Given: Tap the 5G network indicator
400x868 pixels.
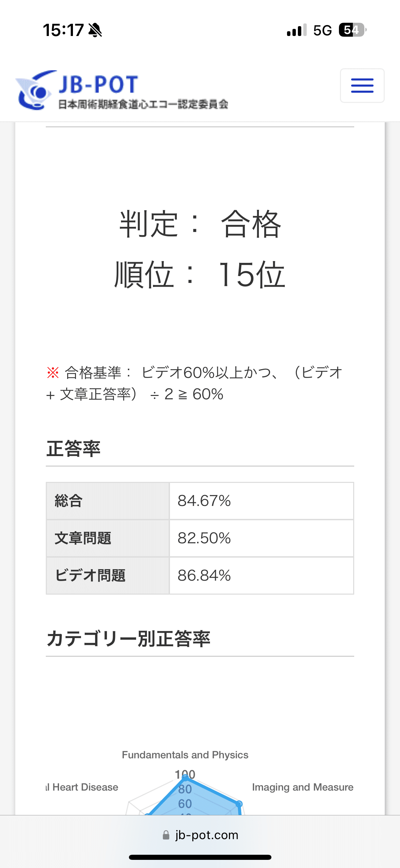Looking at the screenshot, I should click(322, 30).
